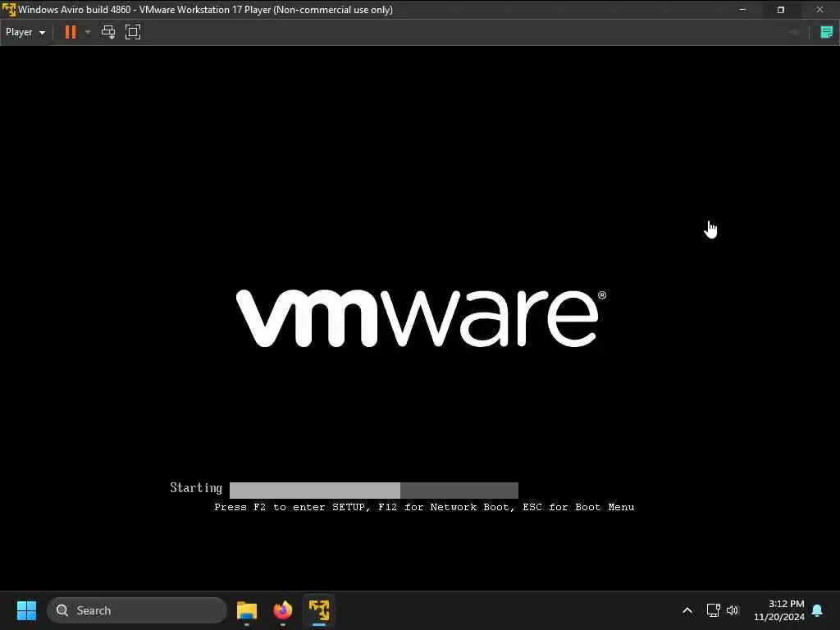The height and width of the screenshot is (630, 840).
Task: Click the 'Starting' label
Action: coord(196,488)
